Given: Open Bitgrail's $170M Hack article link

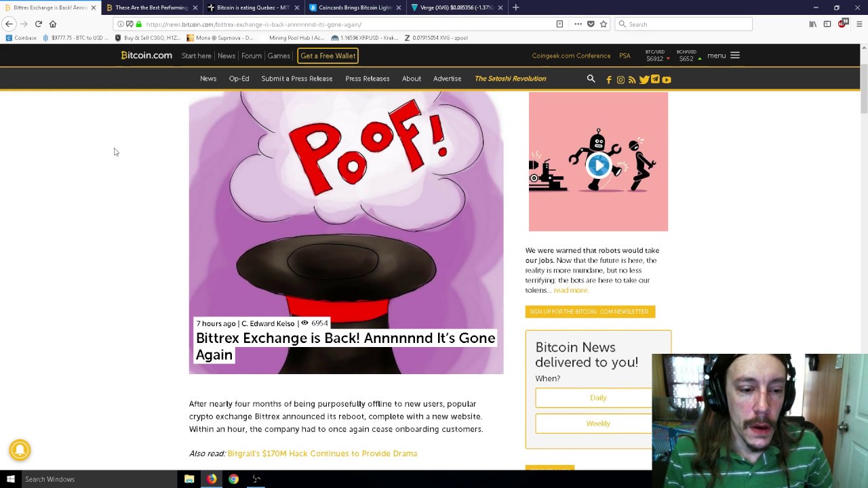Looking at the screenshot, I should [322, 453].
